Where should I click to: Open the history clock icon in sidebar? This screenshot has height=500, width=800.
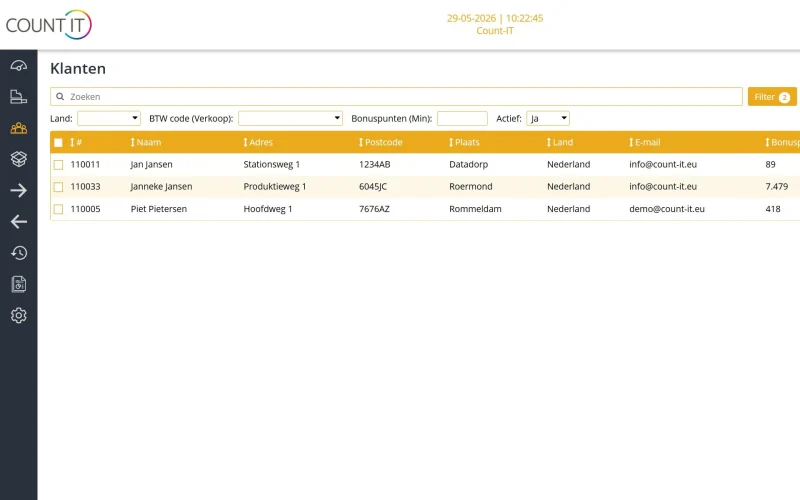pos(18,253)
